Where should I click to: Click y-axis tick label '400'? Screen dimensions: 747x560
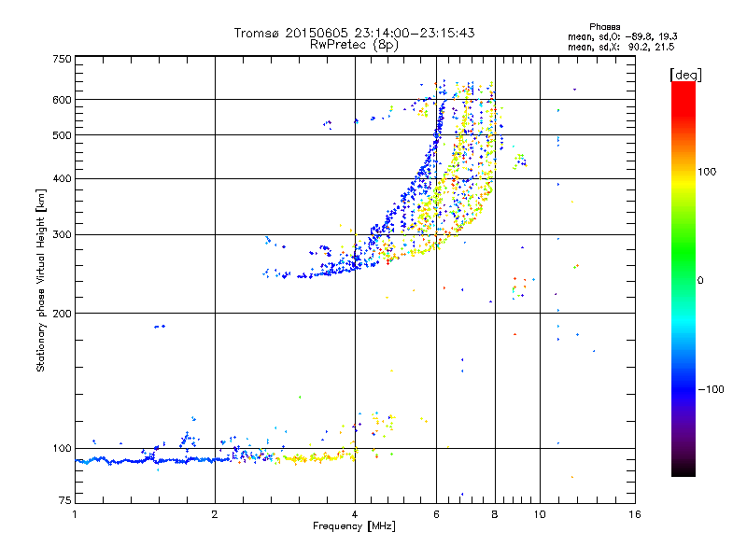[x=62, y=178]
